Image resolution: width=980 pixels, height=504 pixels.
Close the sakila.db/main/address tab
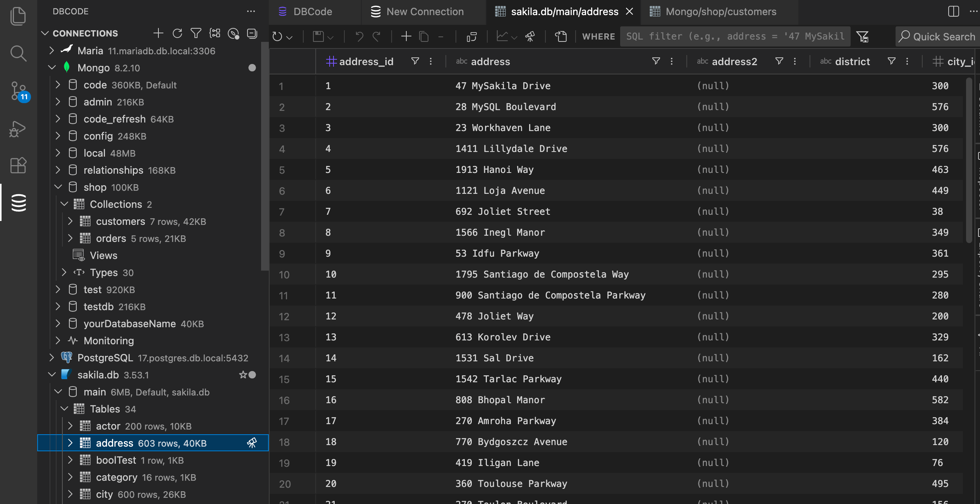pos(629,12)
